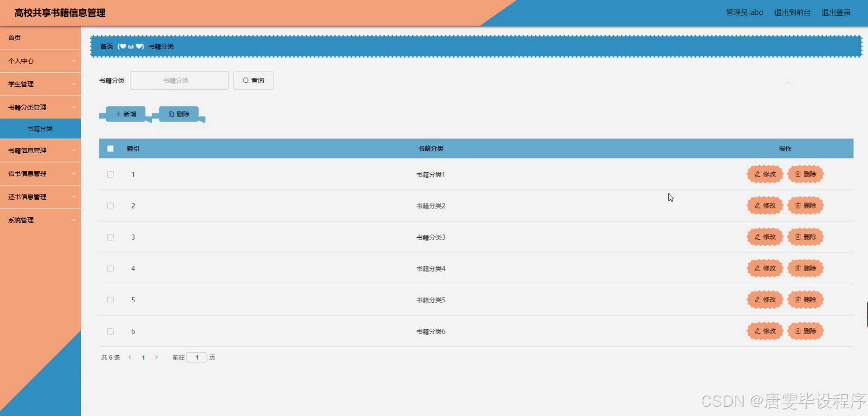The width and height of the screenshot is (868, 416).
Task: Toggle the select-all checkbox in table header
Action: click(x=110, y=149)
